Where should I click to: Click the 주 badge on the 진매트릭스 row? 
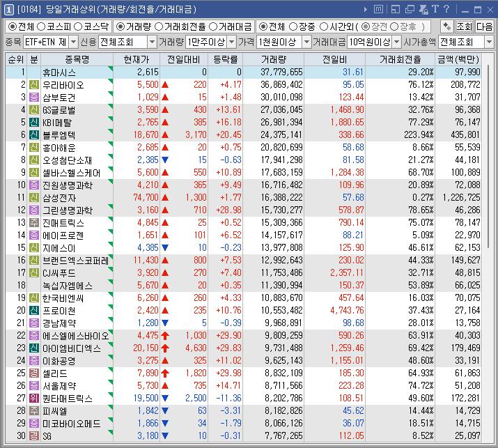(34, 223)
